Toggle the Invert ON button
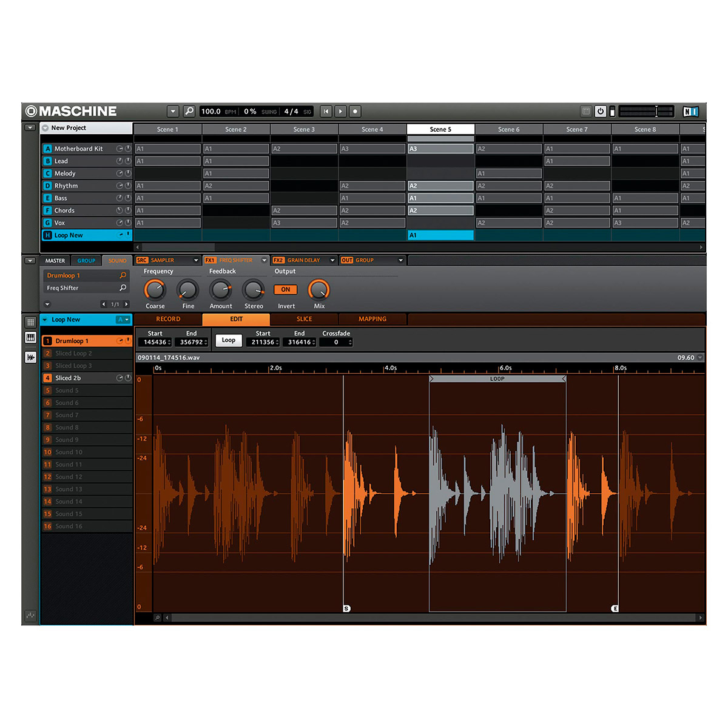 click(x=286, y=289)
